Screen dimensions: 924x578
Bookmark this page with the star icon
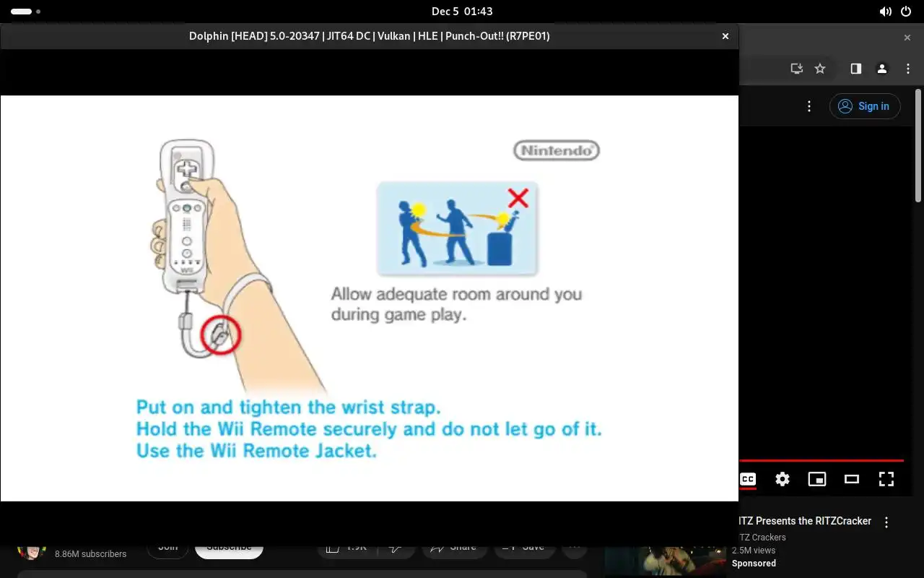point(820,69)
